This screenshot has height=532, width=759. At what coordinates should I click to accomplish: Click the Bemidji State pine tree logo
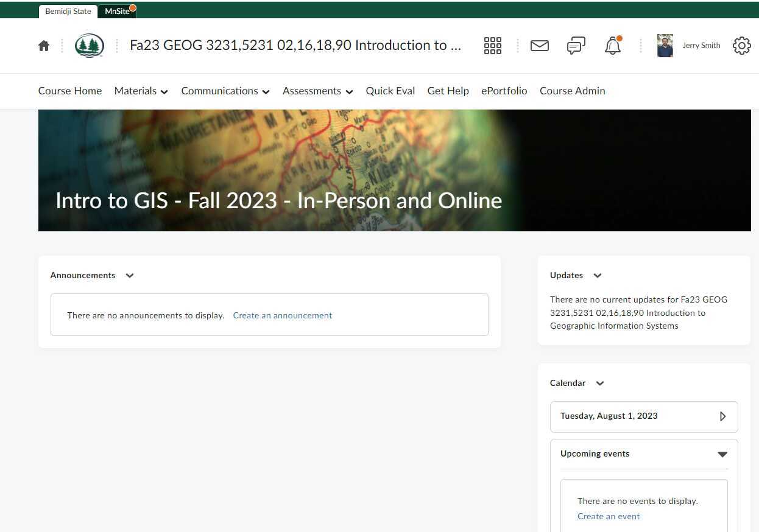[x=90, y=46]
